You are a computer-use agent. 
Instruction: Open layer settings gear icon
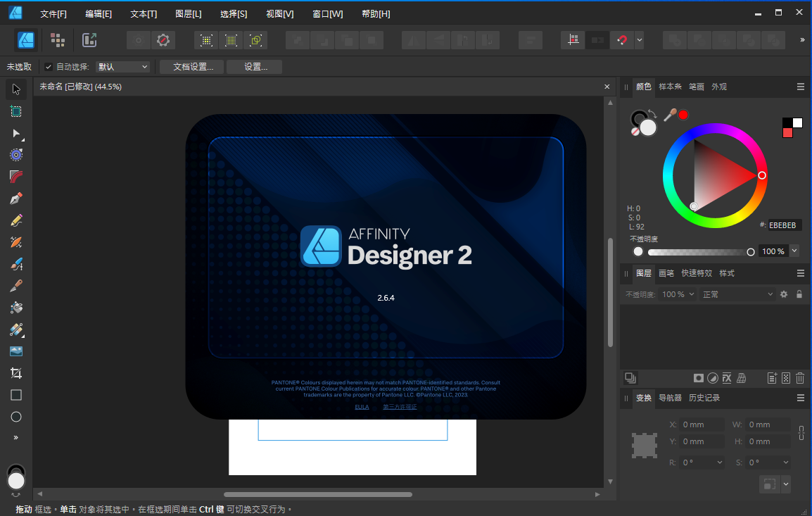[x=784, y=294]
